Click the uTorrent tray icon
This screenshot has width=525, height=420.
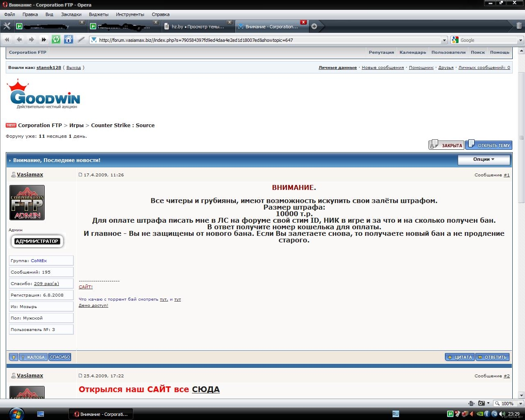point(450,414)
